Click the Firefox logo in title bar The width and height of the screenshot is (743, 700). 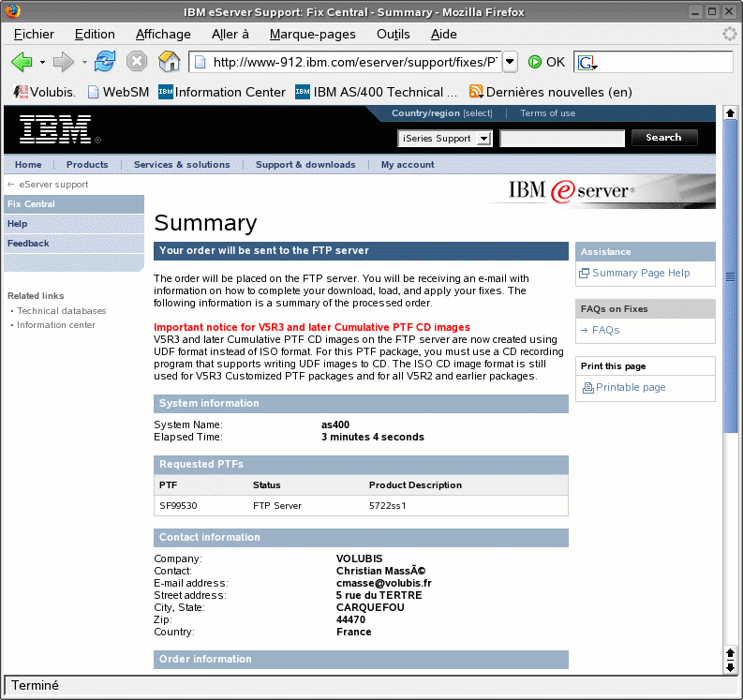12,11
